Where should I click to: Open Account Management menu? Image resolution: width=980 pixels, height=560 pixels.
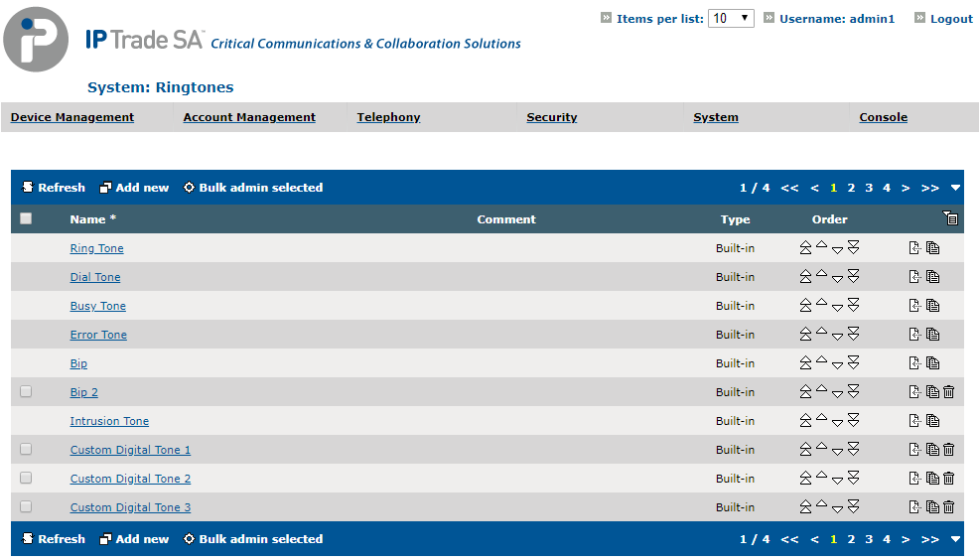(x=249, y=117)
